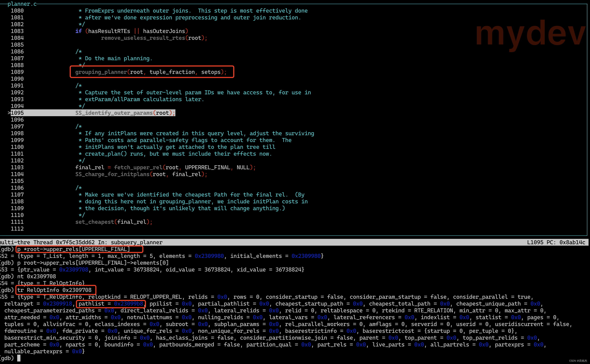Click the setops argument on line 1089
Screen dimensions: 590x364
point(211,72)
